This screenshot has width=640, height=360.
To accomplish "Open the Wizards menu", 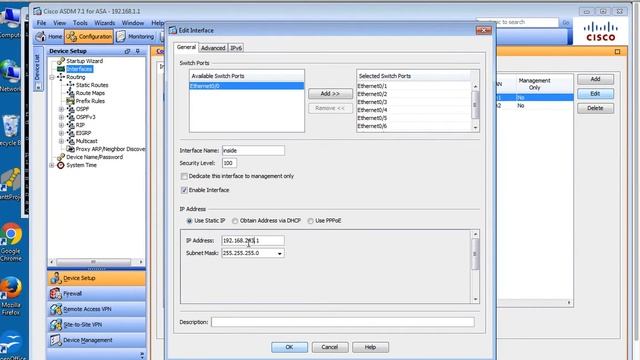I will 104,23.
